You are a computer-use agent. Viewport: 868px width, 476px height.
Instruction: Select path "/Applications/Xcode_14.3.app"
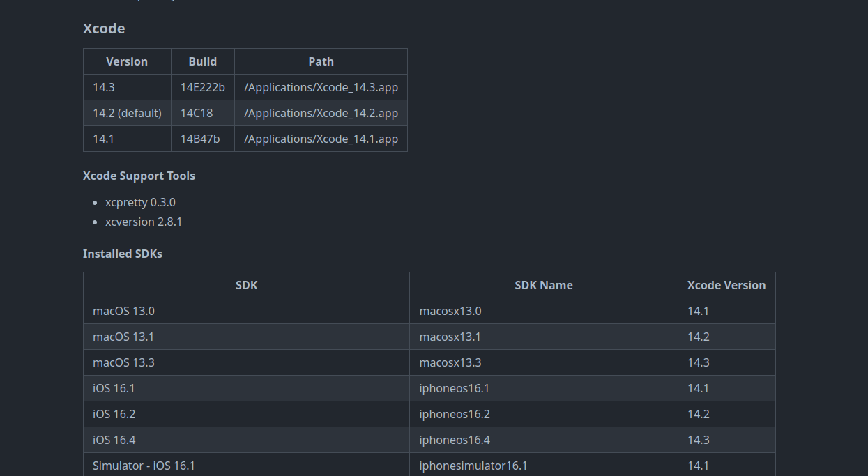pyautogui.click(x=321, y=87)
